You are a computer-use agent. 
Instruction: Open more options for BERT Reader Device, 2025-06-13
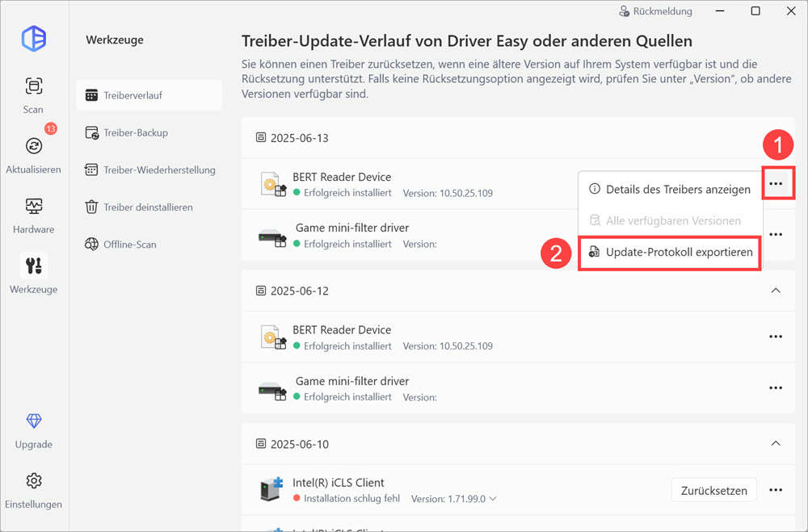776,184
